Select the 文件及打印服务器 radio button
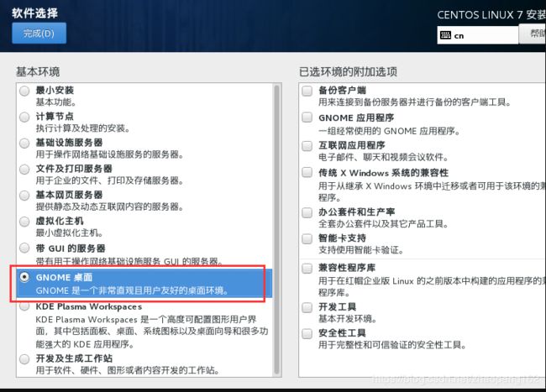 click(24, 170)
